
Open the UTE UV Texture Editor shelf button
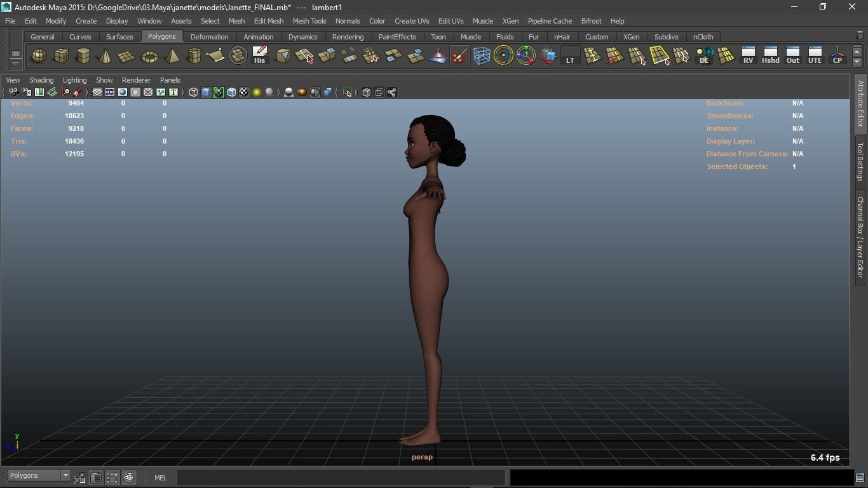(x=815, y=56)
